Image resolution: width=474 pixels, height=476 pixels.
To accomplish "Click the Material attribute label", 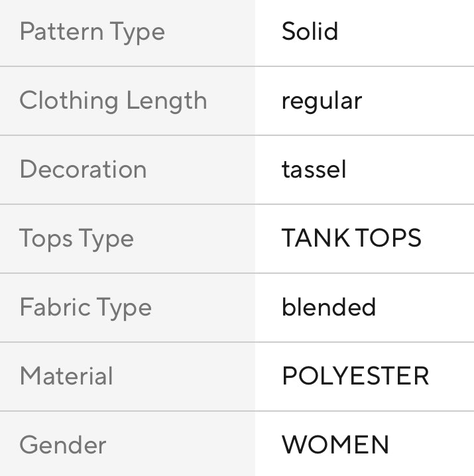I will (66, 377).
